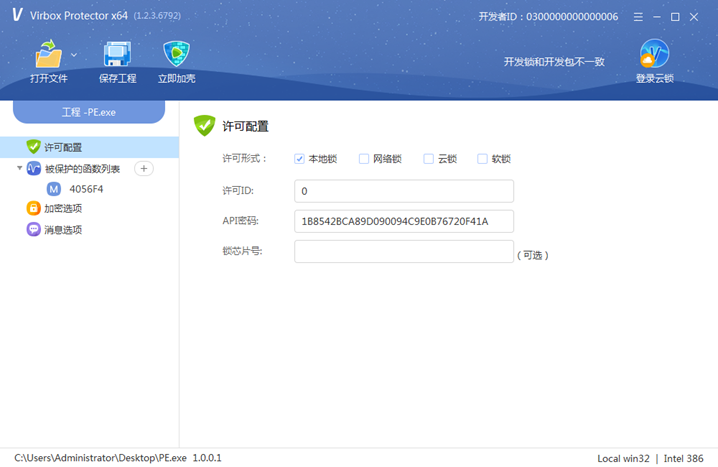Minimize the Virbox Protector window
Viewport: 718px width, 467px height.
click(x=657, y=17)
